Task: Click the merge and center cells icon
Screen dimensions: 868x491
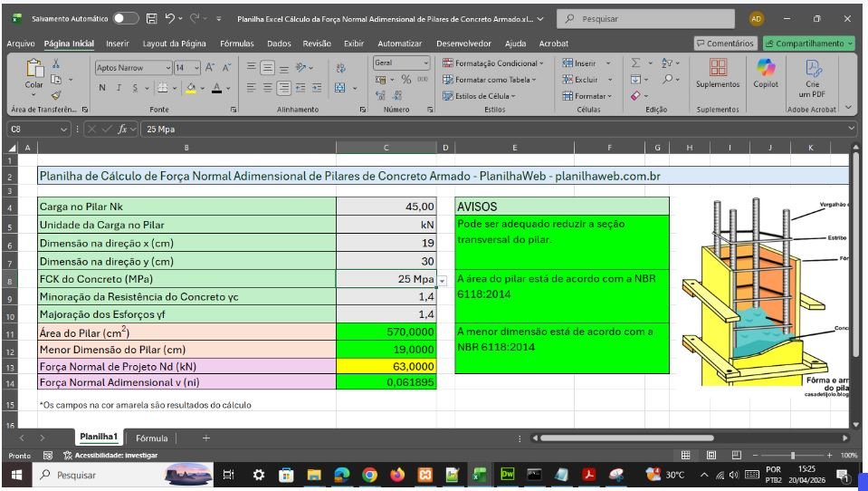Action: click(339, 88)
